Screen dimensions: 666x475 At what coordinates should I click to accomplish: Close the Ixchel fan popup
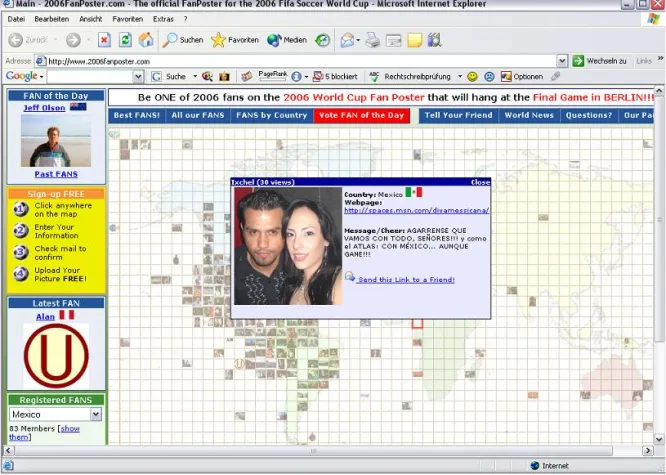pyautogui.click(x=480, y=183)
